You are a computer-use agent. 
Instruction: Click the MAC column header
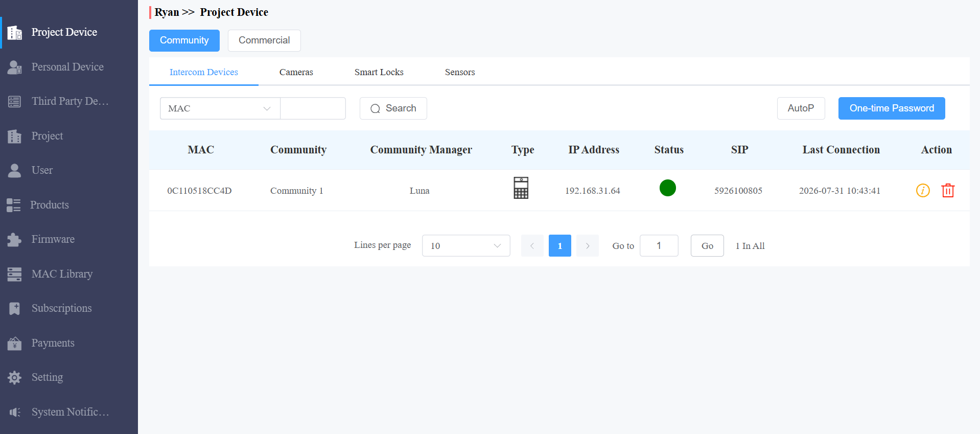(x=201, y=150)
